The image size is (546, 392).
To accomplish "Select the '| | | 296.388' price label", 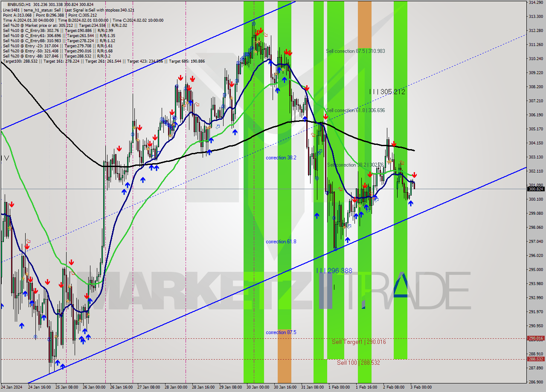I will click(x=334, y=271).
